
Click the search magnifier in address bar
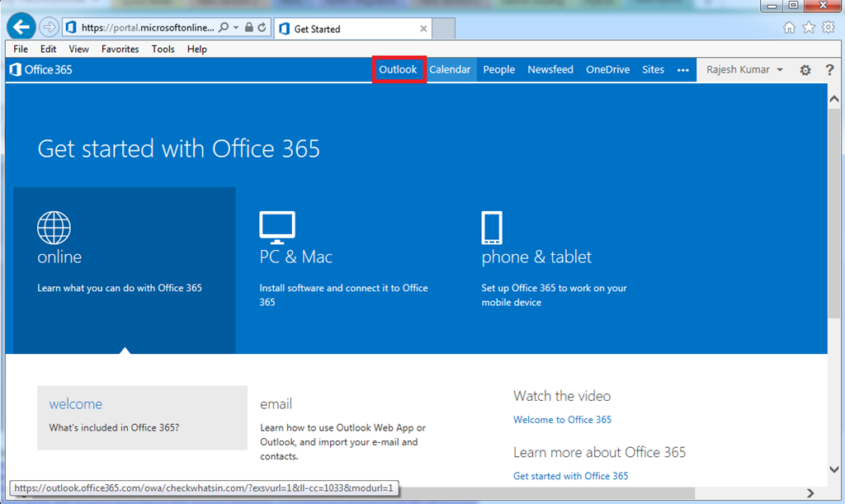pyautogui.click(x=224, y=27)
